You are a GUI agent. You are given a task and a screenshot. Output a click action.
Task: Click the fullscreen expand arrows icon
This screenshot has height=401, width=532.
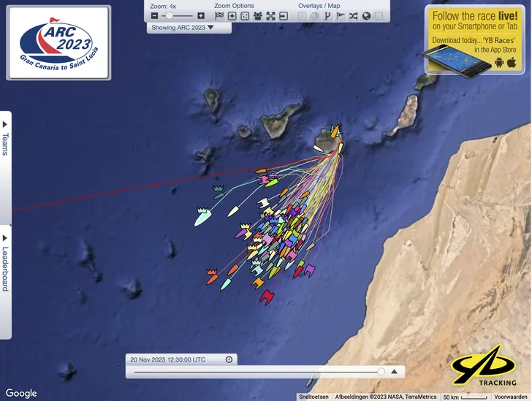[x=271, y=15]
